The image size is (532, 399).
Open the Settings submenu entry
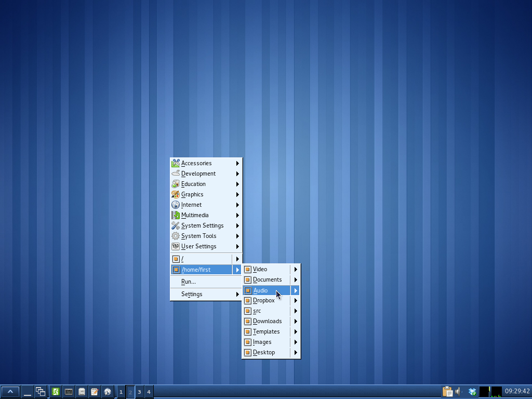(x=206, y=294)
